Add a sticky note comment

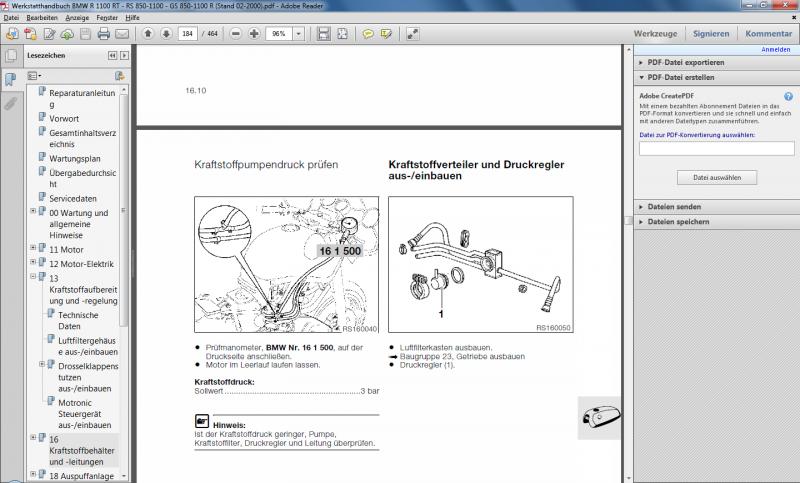[368, 33]
